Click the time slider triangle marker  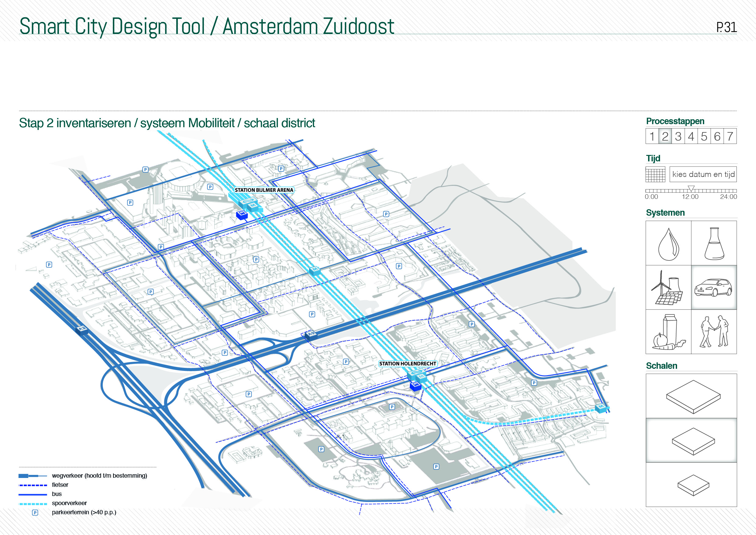(691, 189)
